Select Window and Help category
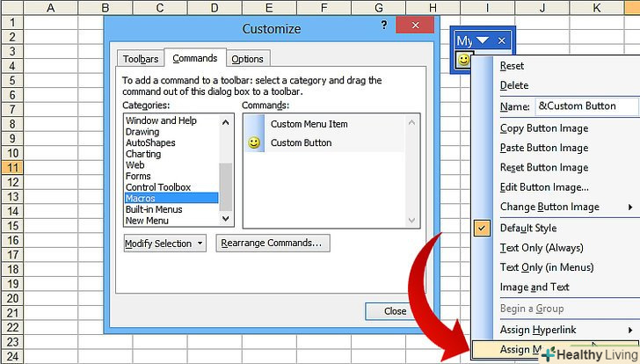Image resolution: width=640 pixels, height=364 pixels. (161, 120)
